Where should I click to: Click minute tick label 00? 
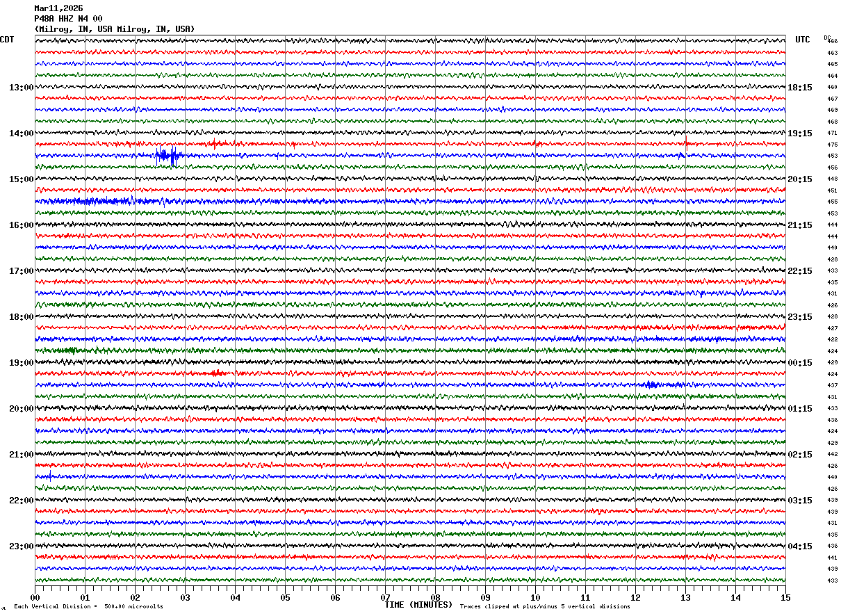tap(35, 597)
